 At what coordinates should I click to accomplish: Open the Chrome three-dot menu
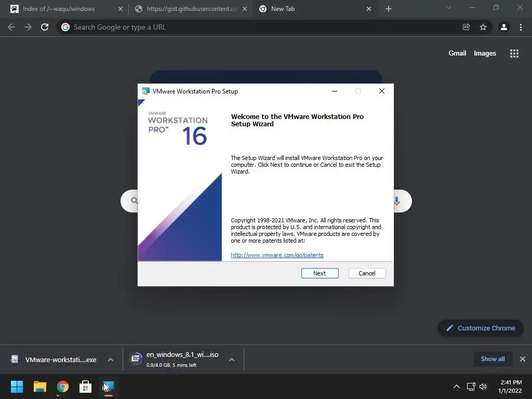(521, 27)
